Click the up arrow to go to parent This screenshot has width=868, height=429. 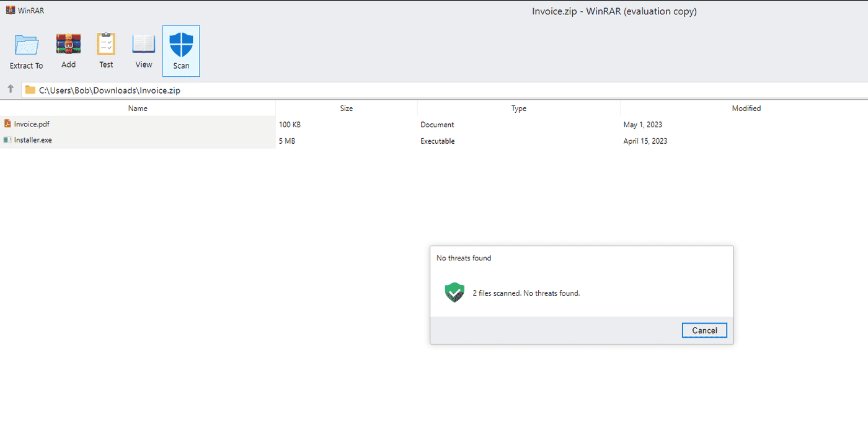pyautogui.click(x=11, y=89)
